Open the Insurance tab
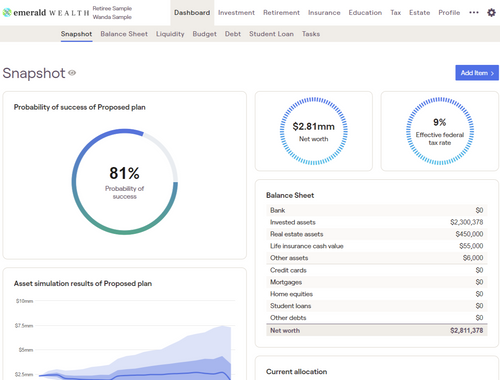The height and width of the screenshot is (380, 500). point(324,13)
